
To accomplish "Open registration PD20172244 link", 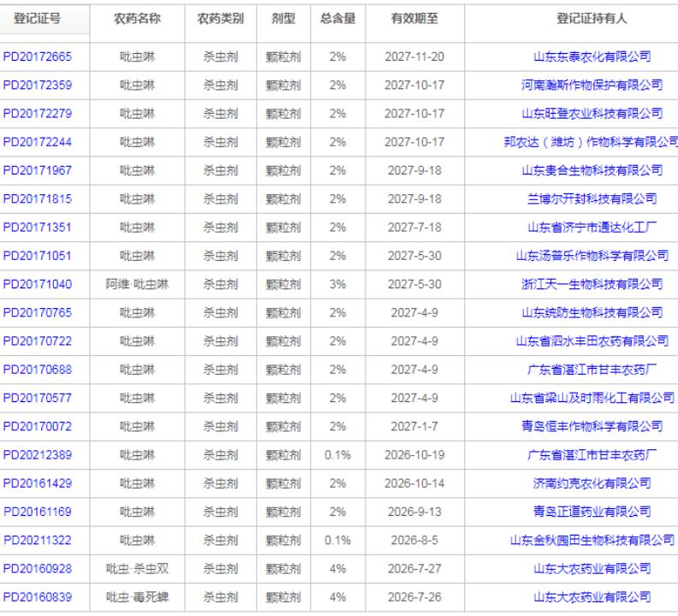I will point(37,142).
